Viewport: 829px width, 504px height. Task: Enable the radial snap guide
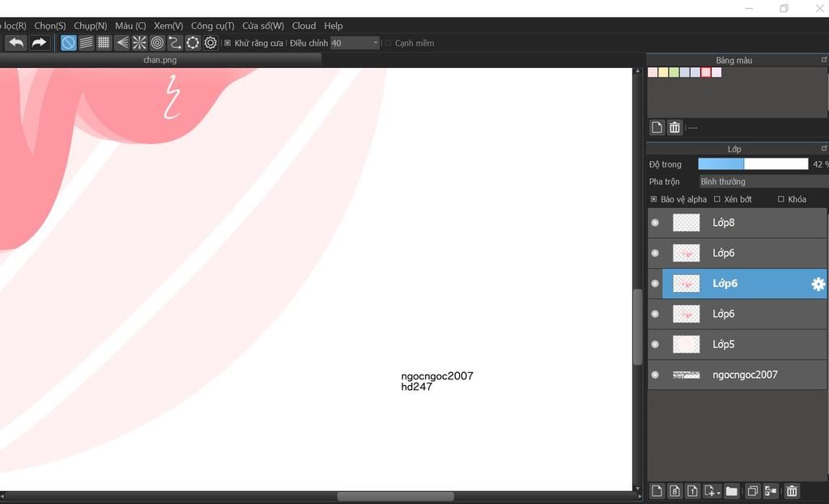pyautogui.click(x=139, y=43)
